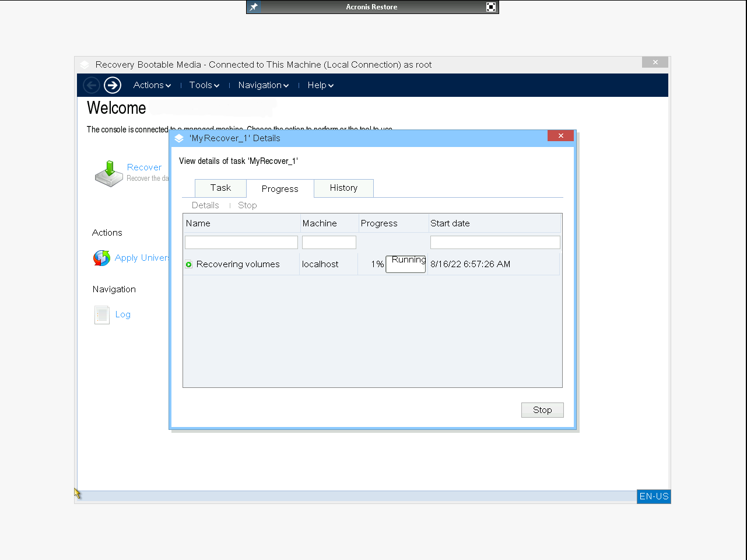747x560 pixels.
Task: Sort by the Machine column header
Action: [x=329, y=223]
